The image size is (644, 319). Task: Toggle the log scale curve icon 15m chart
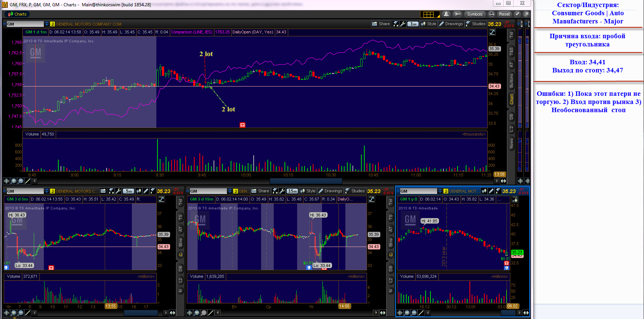[371, 199]
